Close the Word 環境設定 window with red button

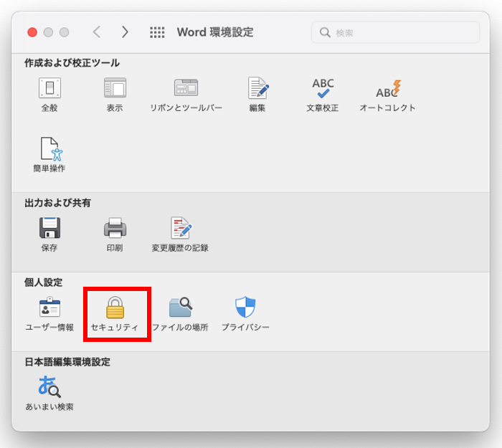coord(32,32)
